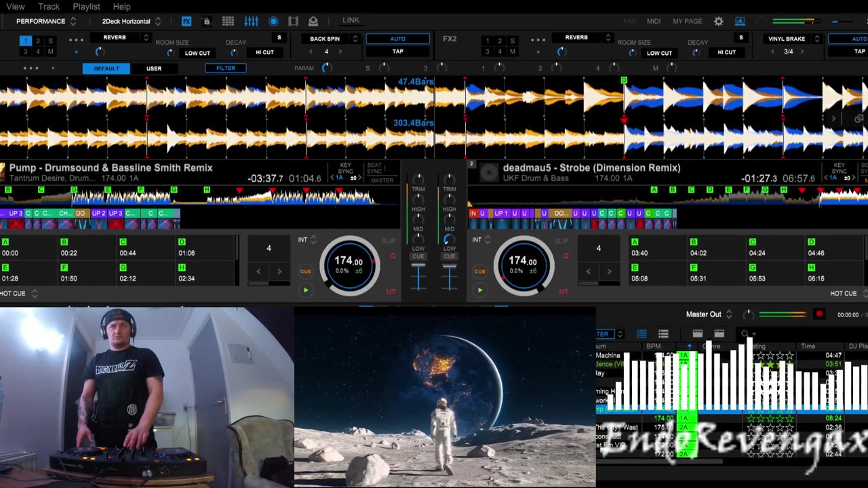Open the Track menu

(49, 7)
